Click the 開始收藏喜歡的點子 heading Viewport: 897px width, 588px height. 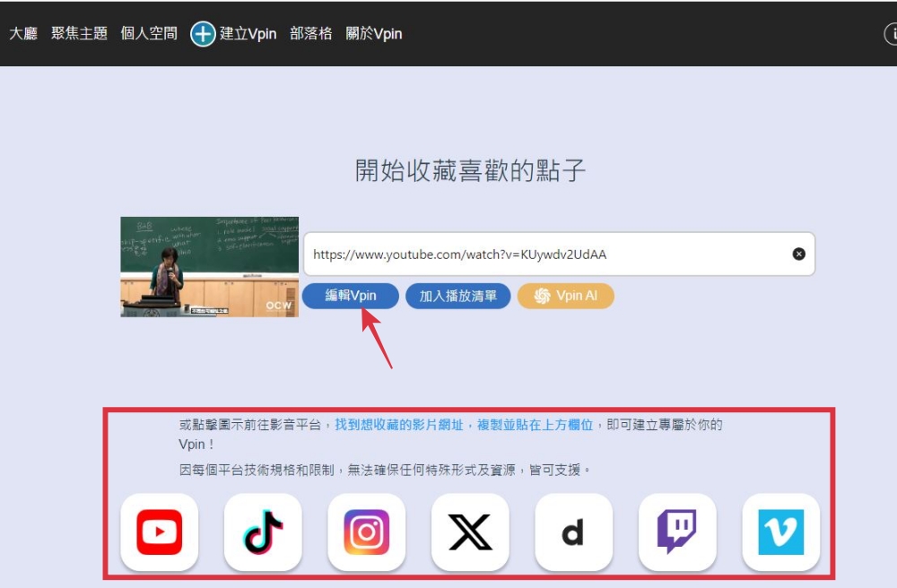[470, 170]
